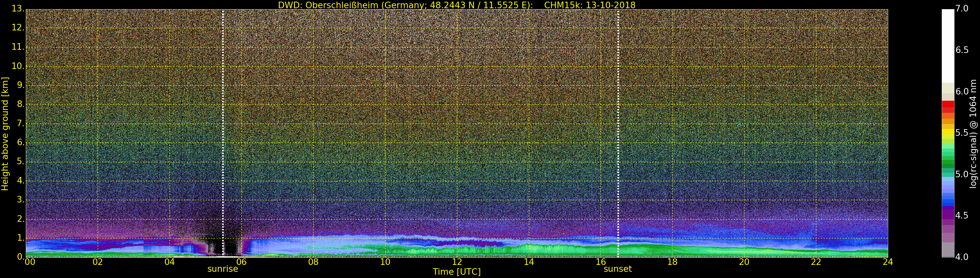980x278 pixels.
Task: Click the red band in the colorbar
Action: 948,104
